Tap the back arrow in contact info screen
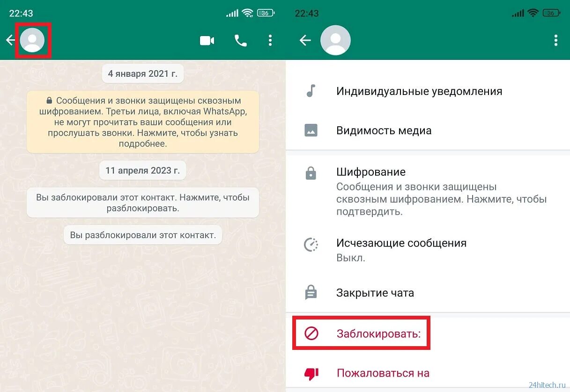 point(305,41)
